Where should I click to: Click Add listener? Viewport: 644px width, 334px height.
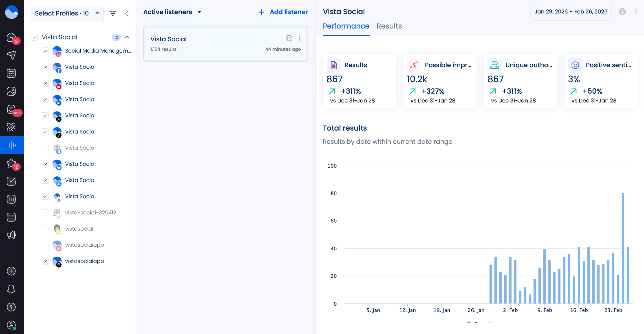(283, 12)
